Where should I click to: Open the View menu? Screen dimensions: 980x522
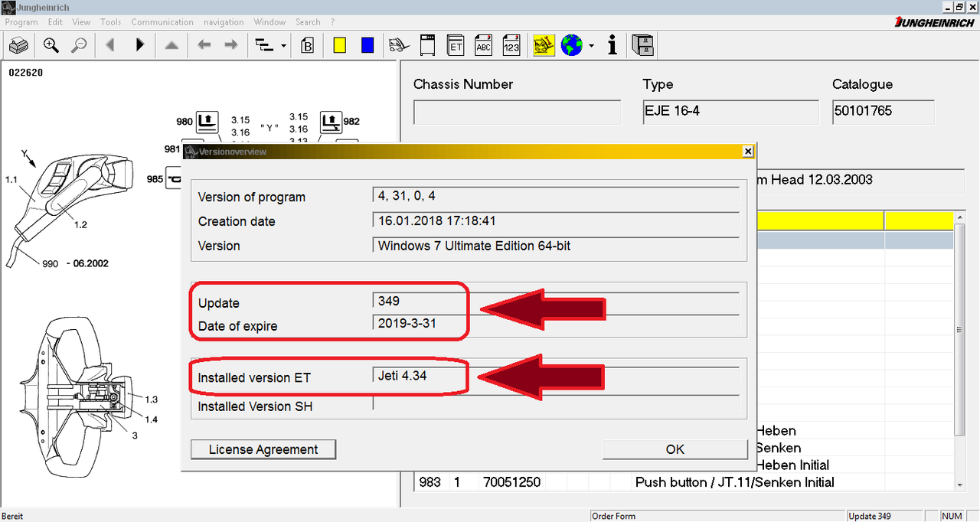[81, 22]
